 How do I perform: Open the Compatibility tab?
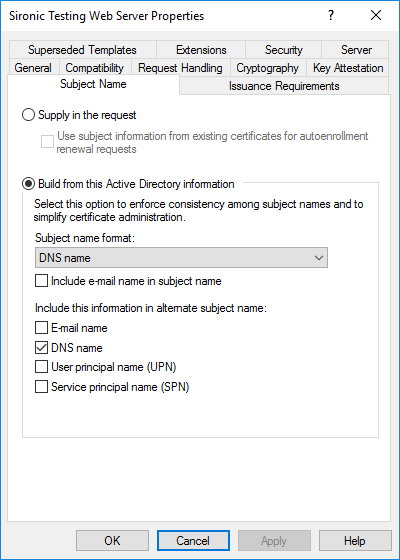[x=95, y=68]
